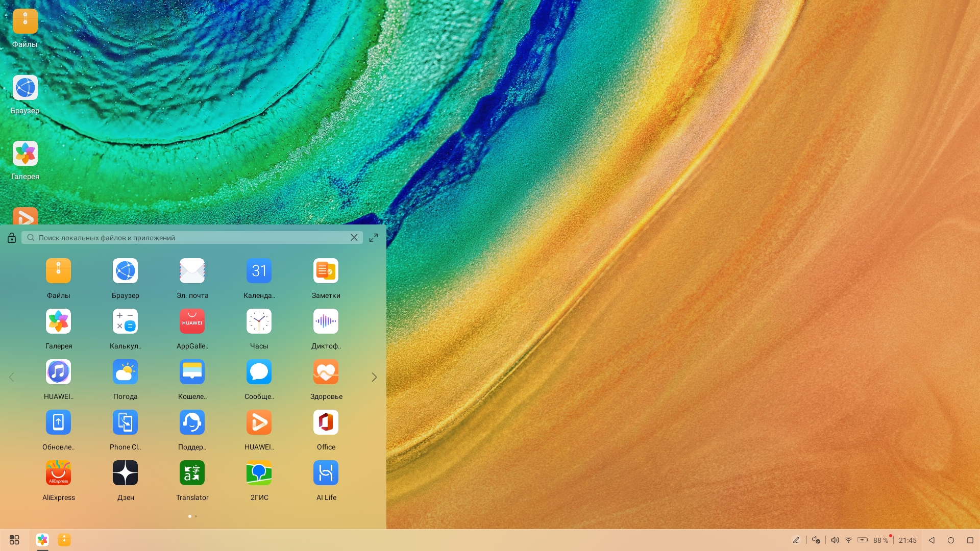Open the start menu grid button
The image size is (980, 551).
coord(14,540)
